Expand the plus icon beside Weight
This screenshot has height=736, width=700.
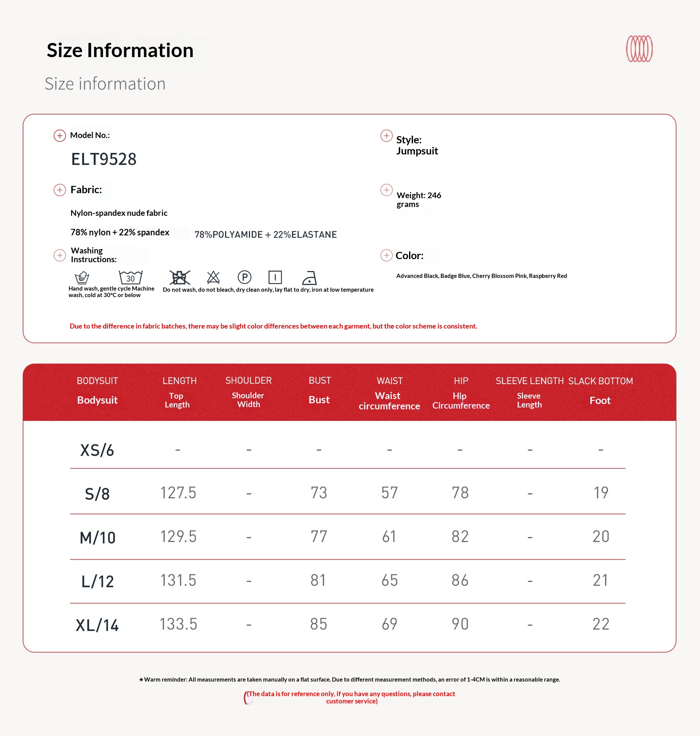click(386, 190)
